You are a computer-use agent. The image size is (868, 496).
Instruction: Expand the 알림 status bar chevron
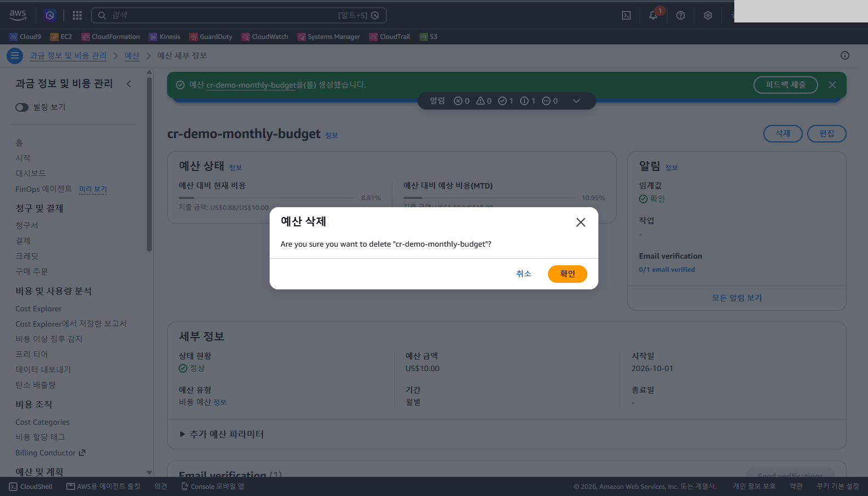tap(576, 101)
